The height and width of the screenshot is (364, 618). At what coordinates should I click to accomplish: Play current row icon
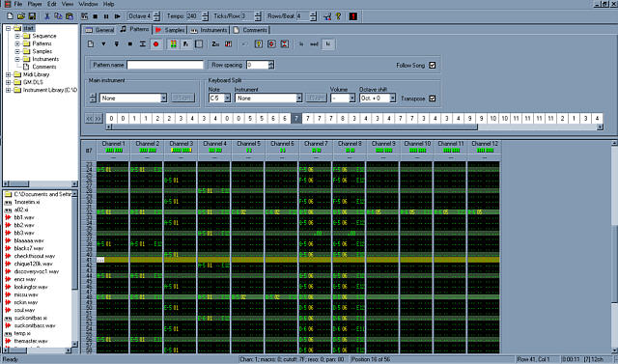143,44
